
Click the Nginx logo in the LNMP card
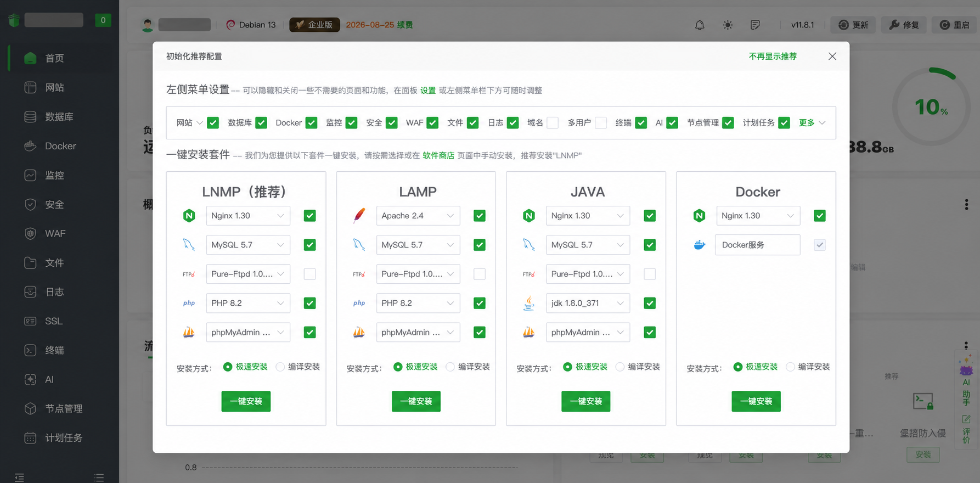tap(189, 216)
